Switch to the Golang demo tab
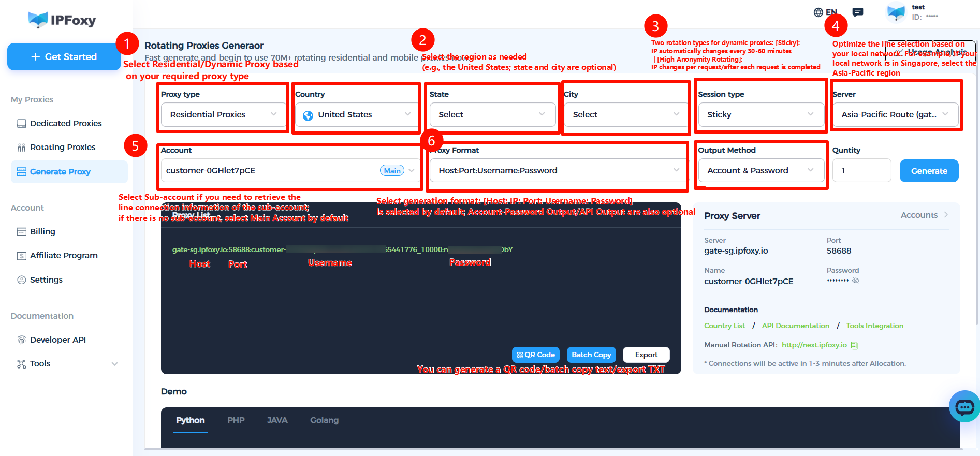The width and height of the screenshot is (980, 456). point(325,420)
